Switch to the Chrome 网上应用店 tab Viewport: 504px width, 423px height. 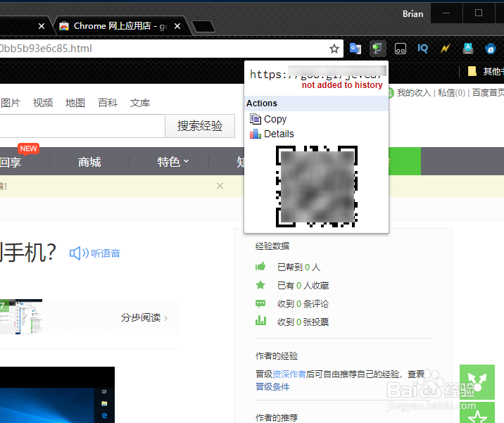122,26
